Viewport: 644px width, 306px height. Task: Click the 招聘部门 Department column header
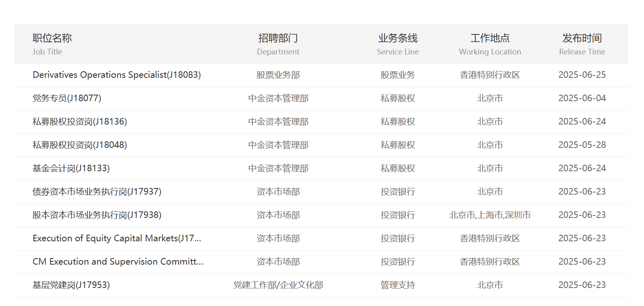point(278,43)
